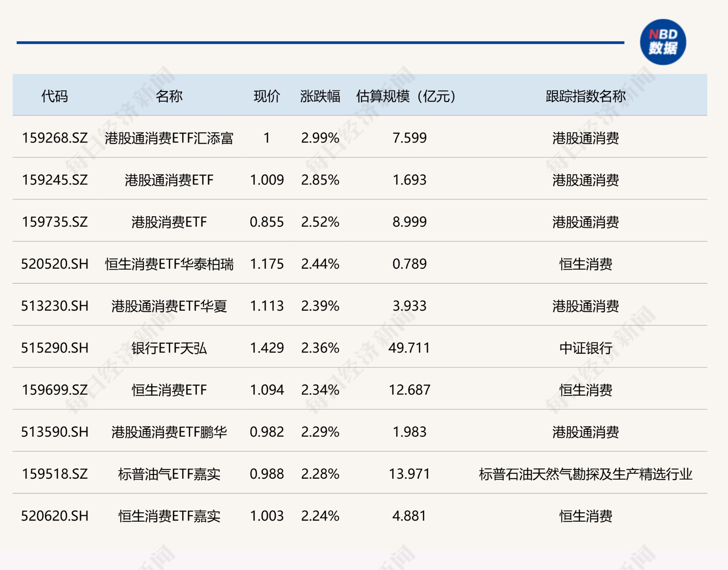Click price 1.009 in the 159245.SZ row
Screen dimensions: 728x570
pos(267,180)
